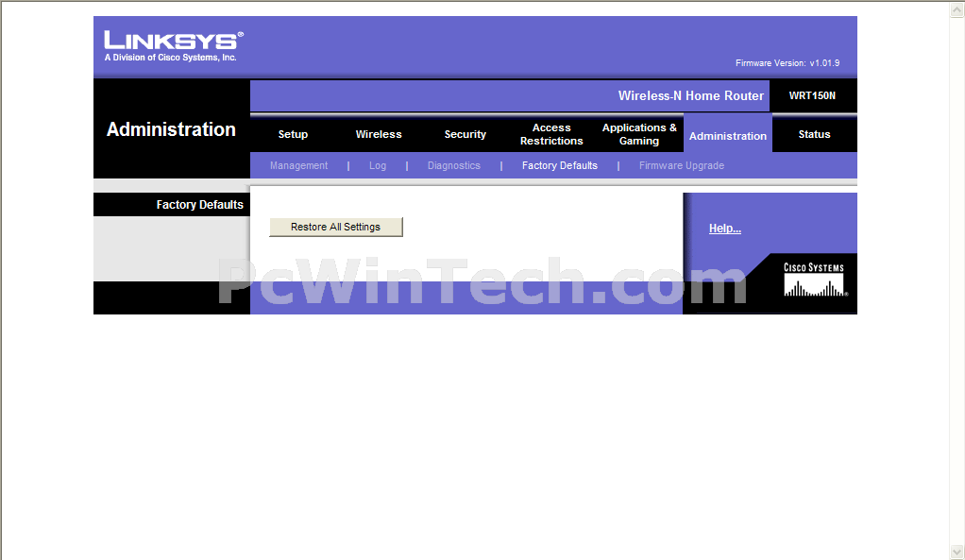
Task: Switch to the Wireless tab
Action: pos(379,134)
